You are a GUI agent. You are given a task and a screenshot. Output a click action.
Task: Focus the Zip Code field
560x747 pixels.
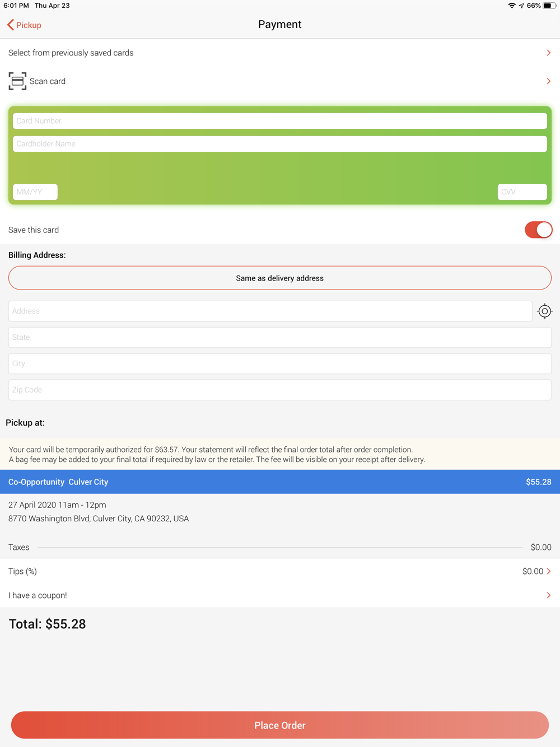click(280, 390)
